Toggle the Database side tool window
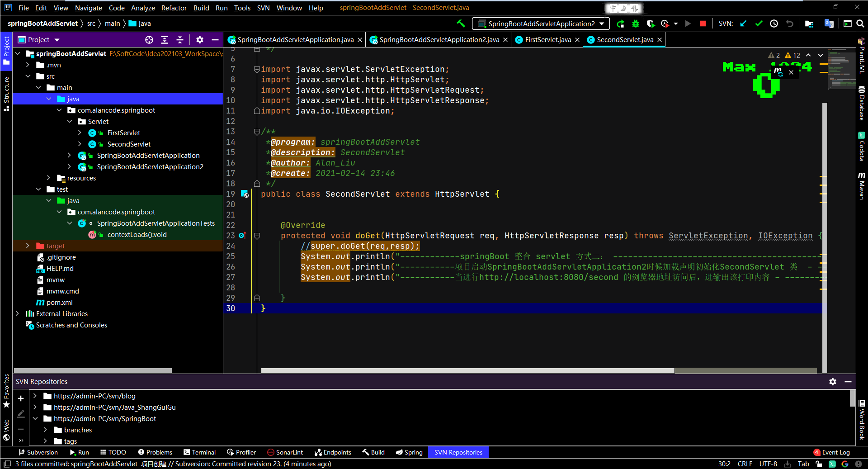Screen dimensions: 868x469 [862, 103]
